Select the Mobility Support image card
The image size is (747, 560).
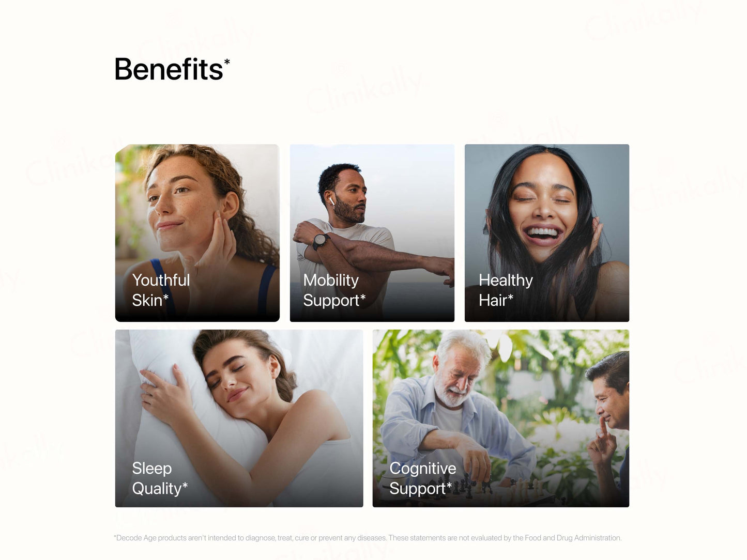pyautogui.click(x=372, y=233)
